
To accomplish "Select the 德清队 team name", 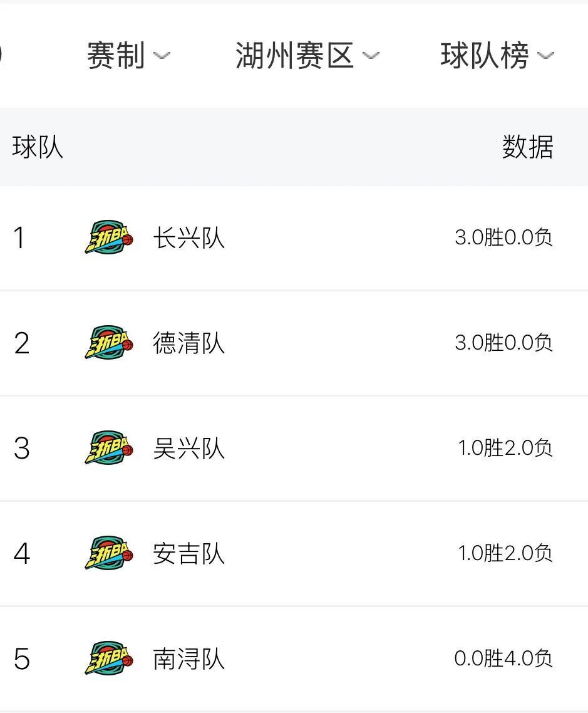I will pyautogui.click(x=189, y=343).
